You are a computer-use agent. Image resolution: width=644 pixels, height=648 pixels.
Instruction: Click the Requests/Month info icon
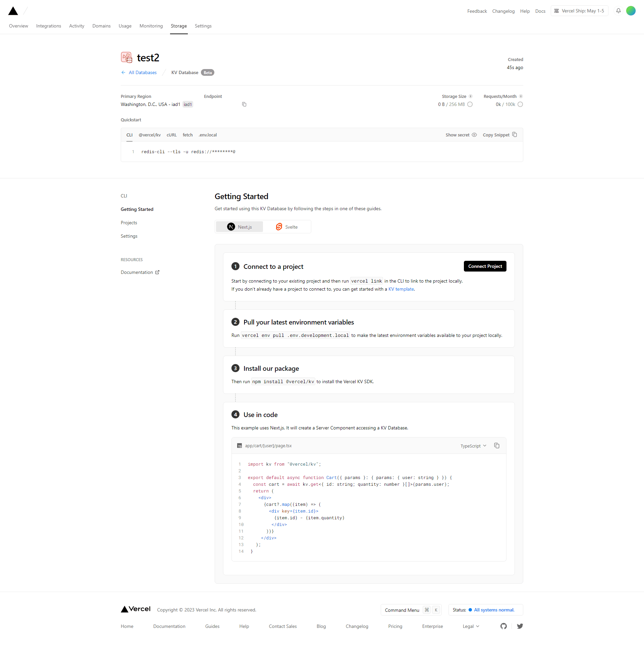(x=521, y=96)
